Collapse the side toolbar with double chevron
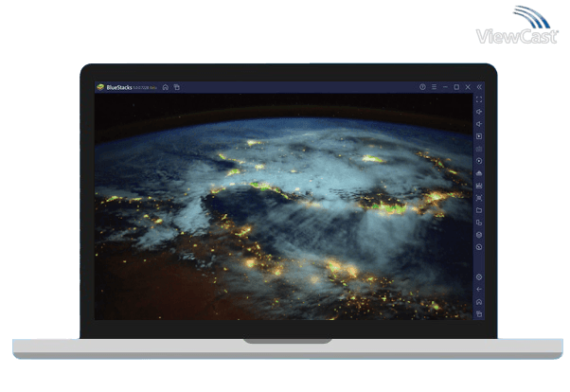The height and width of the screenshot is (392, 570). 479,87
